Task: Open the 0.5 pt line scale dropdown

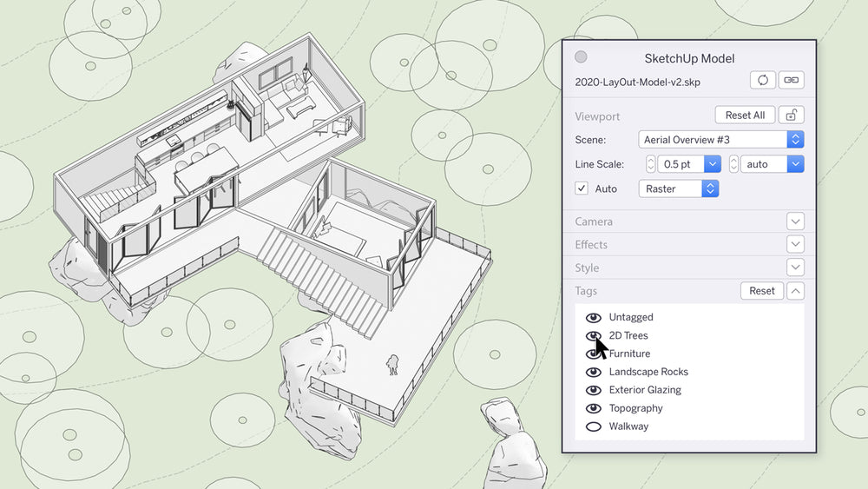Action: 713,164
